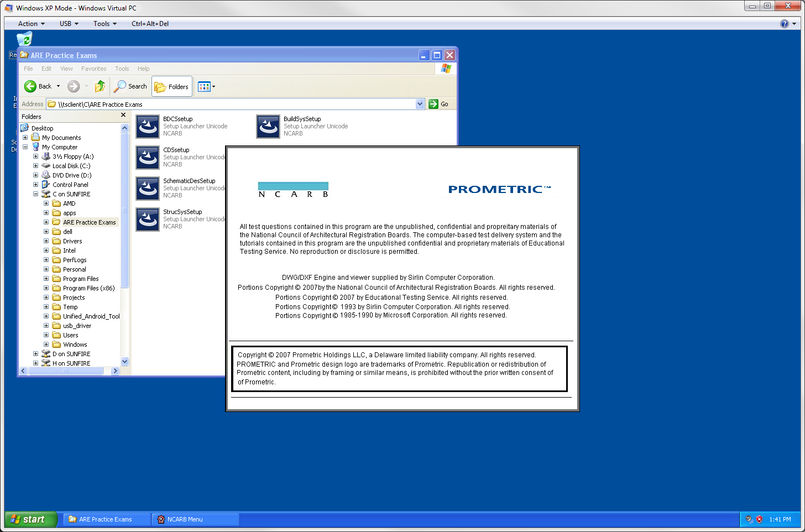Click the Virtual PC help icon
Screen dimensions: 805x532
click(784, 24)
